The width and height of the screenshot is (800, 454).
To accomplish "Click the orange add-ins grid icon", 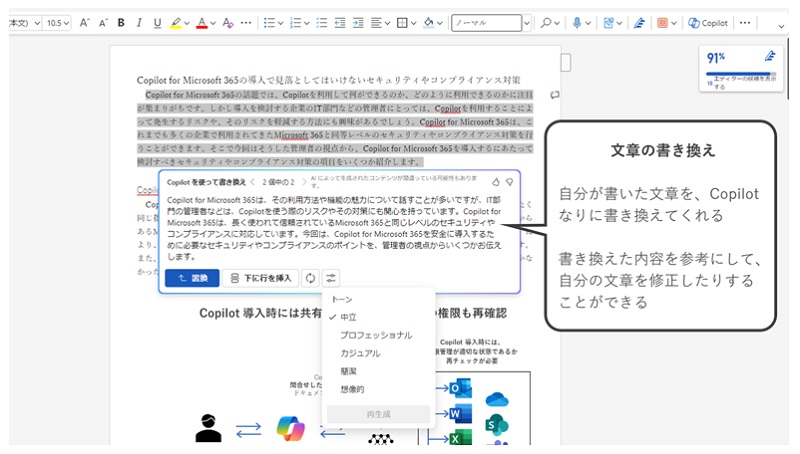I will pos(662,23).
